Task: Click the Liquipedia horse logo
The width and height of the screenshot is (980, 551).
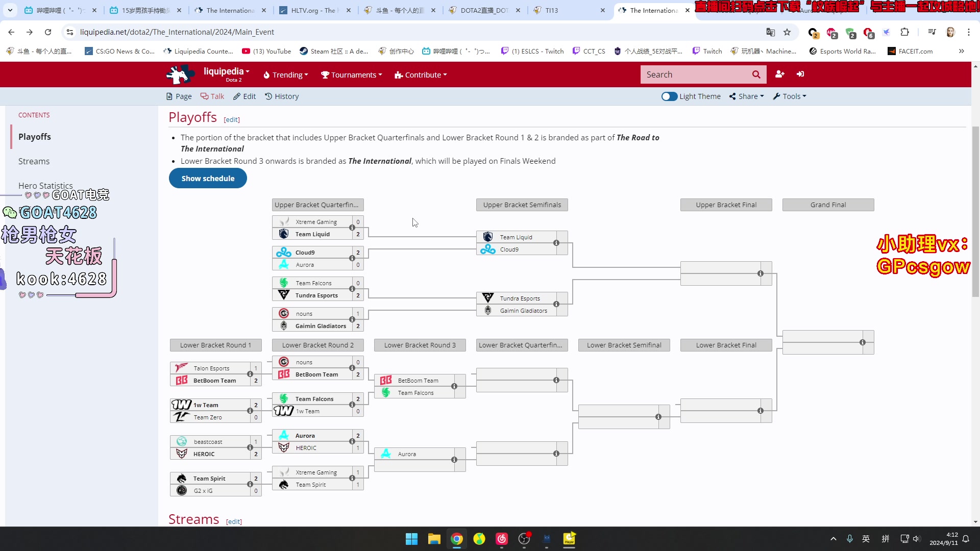Action: (180, 74)
